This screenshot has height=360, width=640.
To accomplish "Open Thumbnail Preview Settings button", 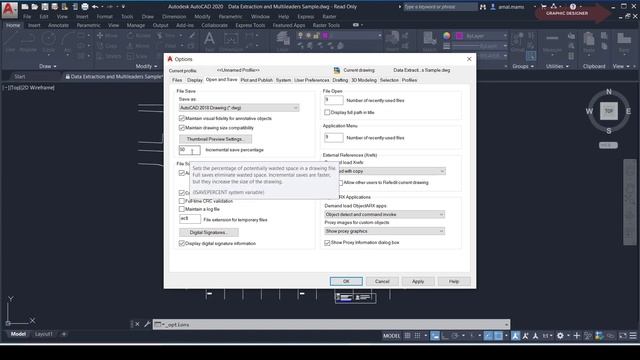I will [x=215, y=139].
